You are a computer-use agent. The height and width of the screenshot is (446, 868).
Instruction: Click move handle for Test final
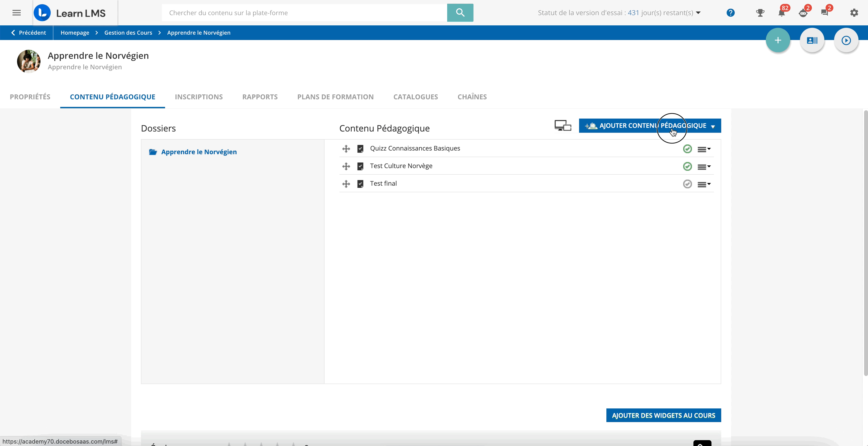click(346, 184)
